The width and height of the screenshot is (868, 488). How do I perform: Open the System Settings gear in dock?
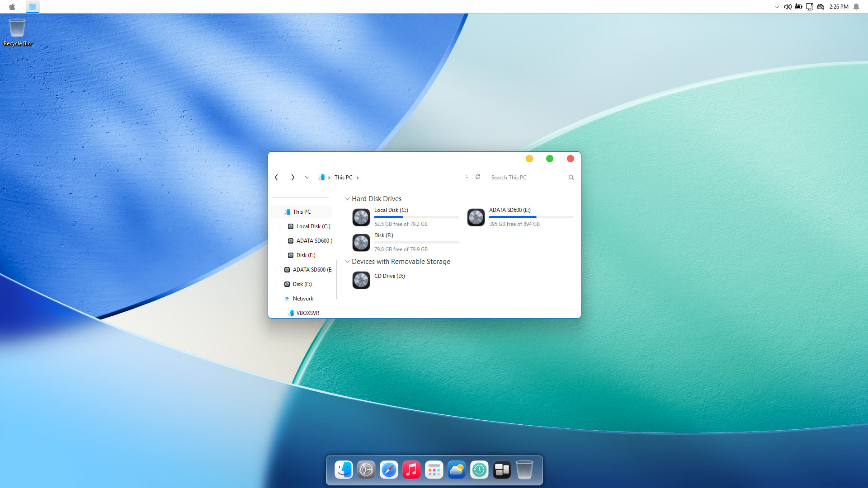(366, 470)
